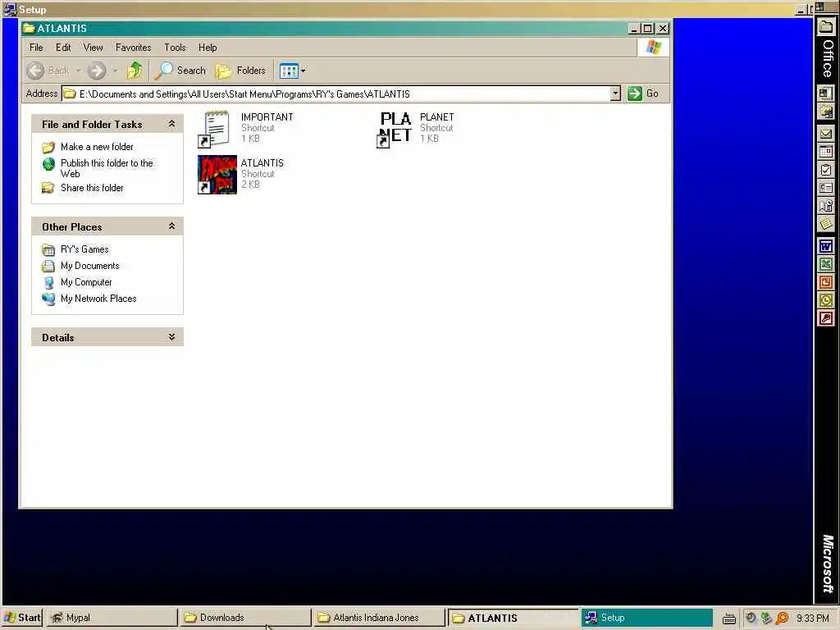Image resolution: width=840 pixels, height=630 pixels.
Task: Click Open Office Document icon in Office bar
Action: click(x=825, y=112)
